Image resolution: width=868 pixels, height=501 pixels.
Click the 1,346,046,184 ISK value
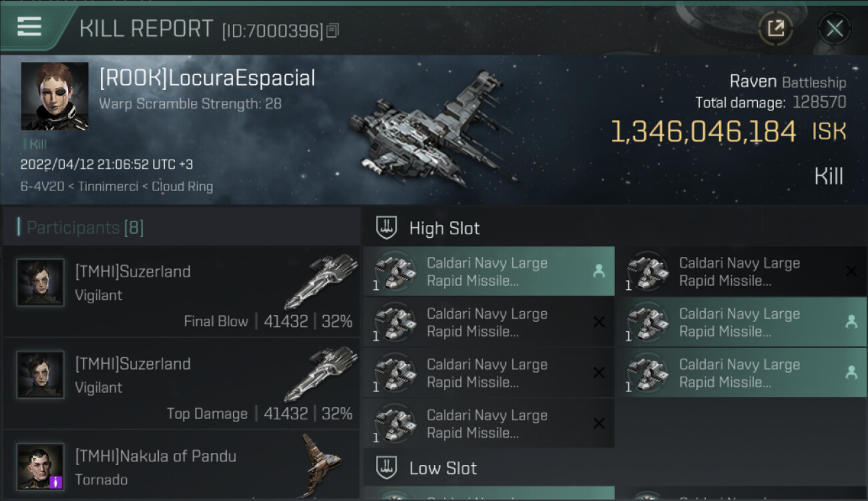pos(703,132)
